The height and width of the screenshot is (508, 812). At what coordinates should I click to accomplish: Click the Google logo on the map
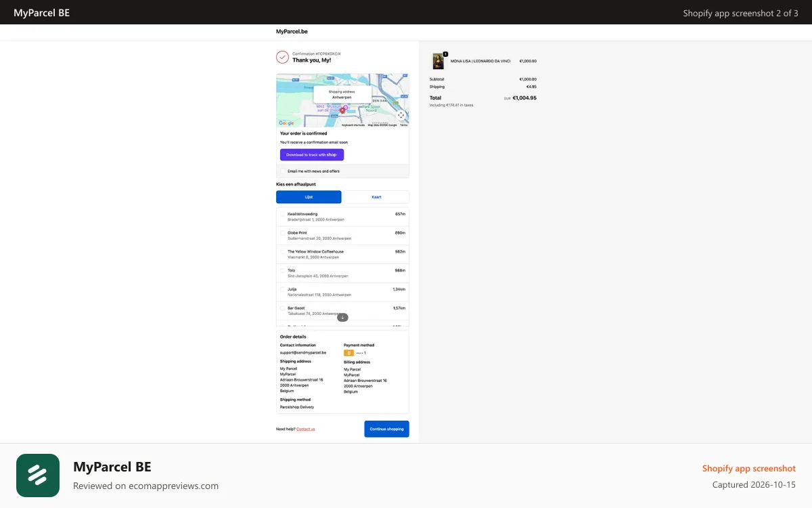click(287, 123)
